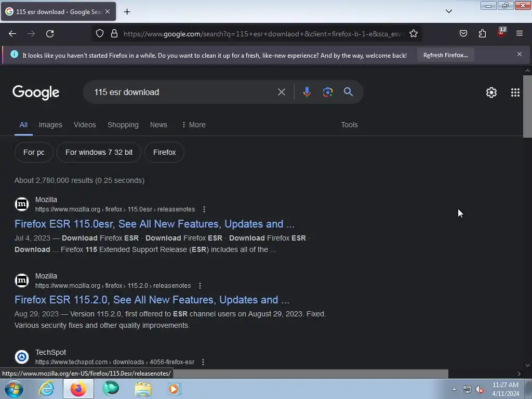Select the Firefox suggestion chip
Screen dimensions: 532x399
coord(164,152)
